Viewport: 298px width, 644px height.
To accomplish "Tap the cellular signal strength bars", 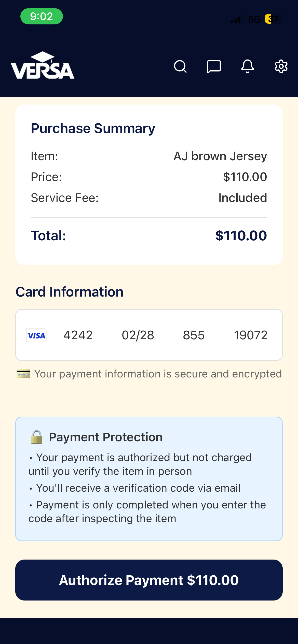I will tap(236, 19).
